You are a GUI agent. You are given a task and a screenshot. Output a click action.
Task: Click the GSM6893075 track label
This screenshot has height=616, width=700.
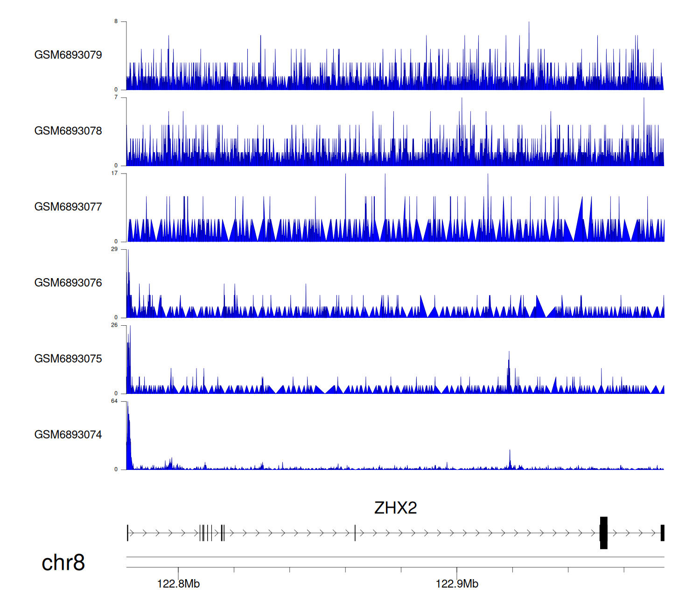pos(68,359)
